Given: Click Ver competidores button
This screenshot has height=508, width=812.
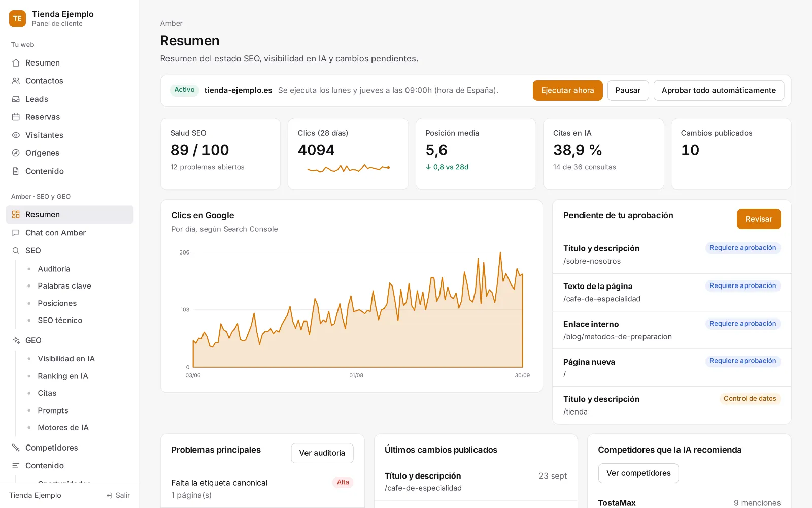Looking at the screenshot, I should click(x=638, y=473).
